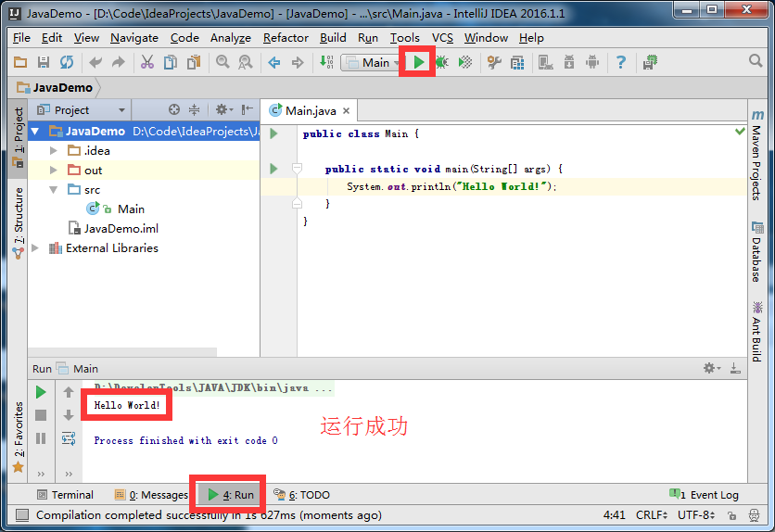Click the Find magnifier toolbar icon
This screenshot has width=775, height=532.
click(x=222, y=62)
